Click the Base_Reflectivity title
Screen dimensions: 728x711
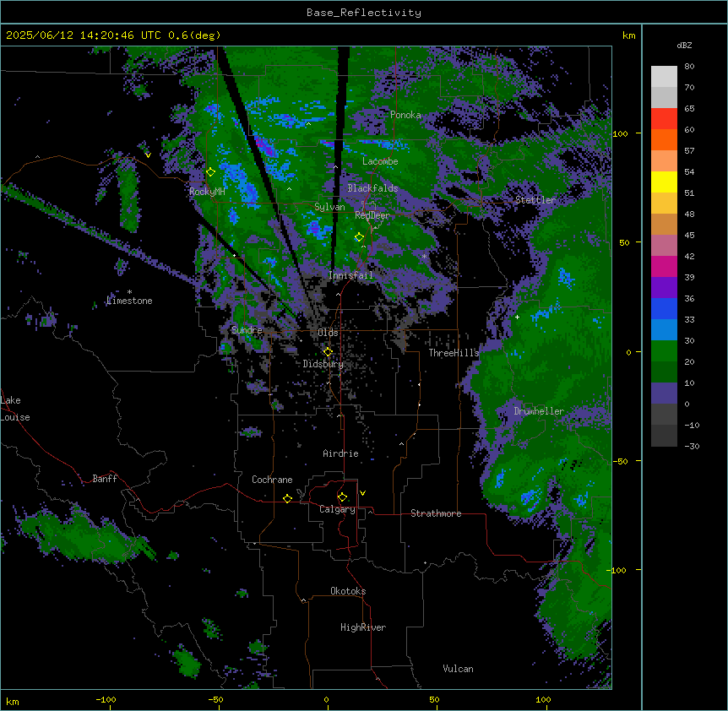point(364,13)
